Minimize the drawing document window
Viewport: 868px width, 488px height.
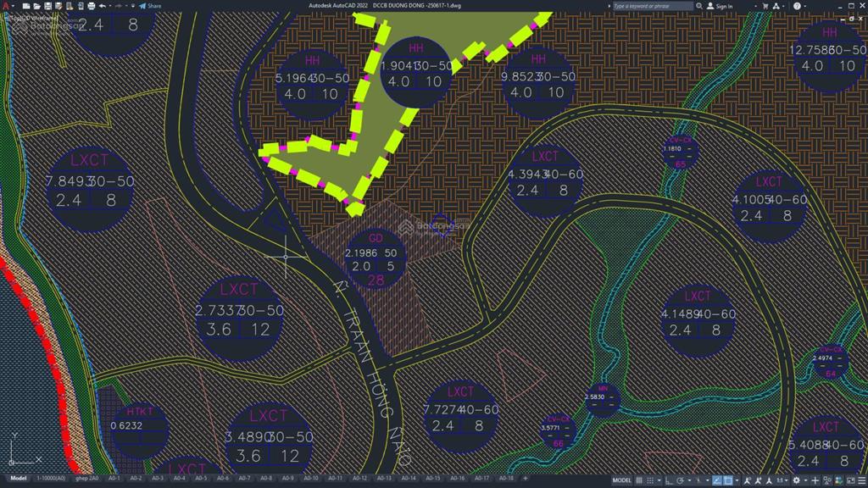tap(843, 19)
